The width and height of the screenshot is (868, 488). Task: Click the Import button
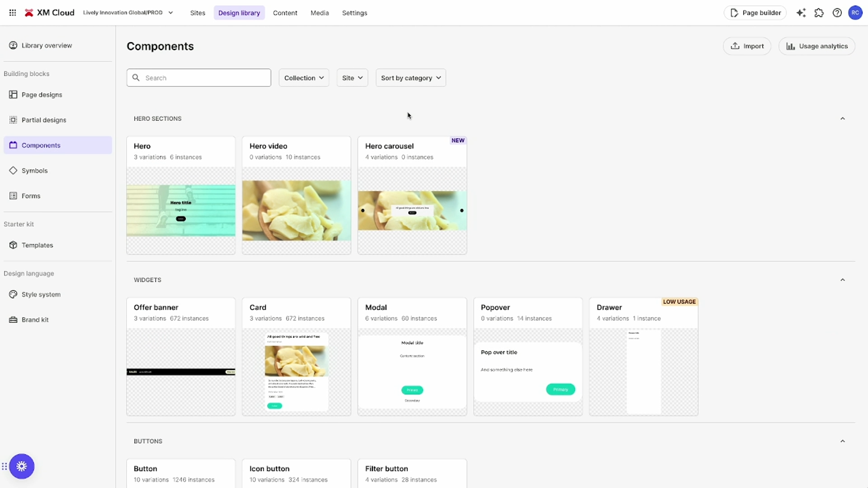tap(747, 46)
